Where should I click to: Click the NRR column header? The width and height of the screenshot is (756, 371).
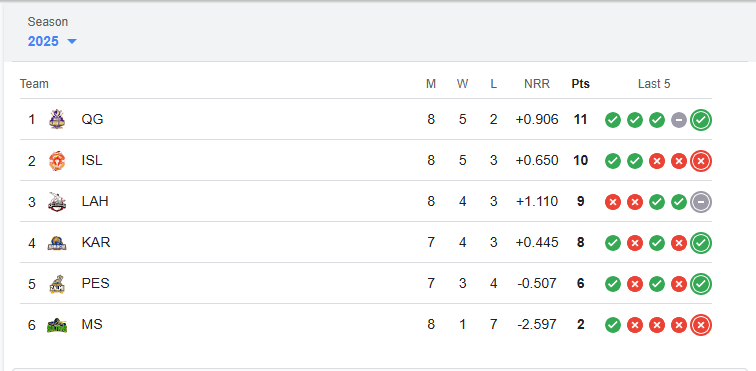click(537, 84)
